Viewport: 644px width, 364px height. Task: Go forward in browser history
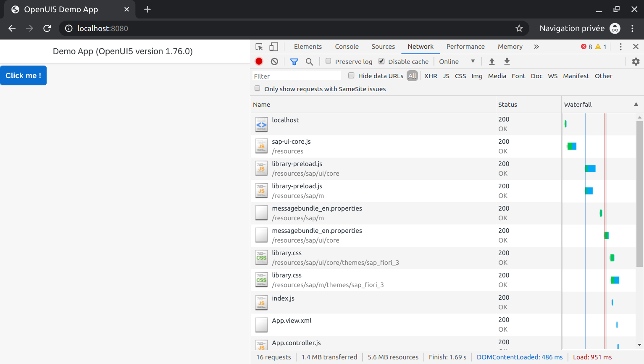coord(29,28)
